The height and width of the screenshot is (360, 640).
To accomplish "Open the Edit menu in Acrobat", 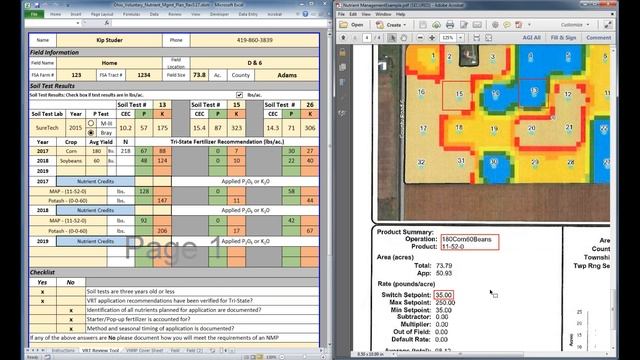I will coord(353,14).
